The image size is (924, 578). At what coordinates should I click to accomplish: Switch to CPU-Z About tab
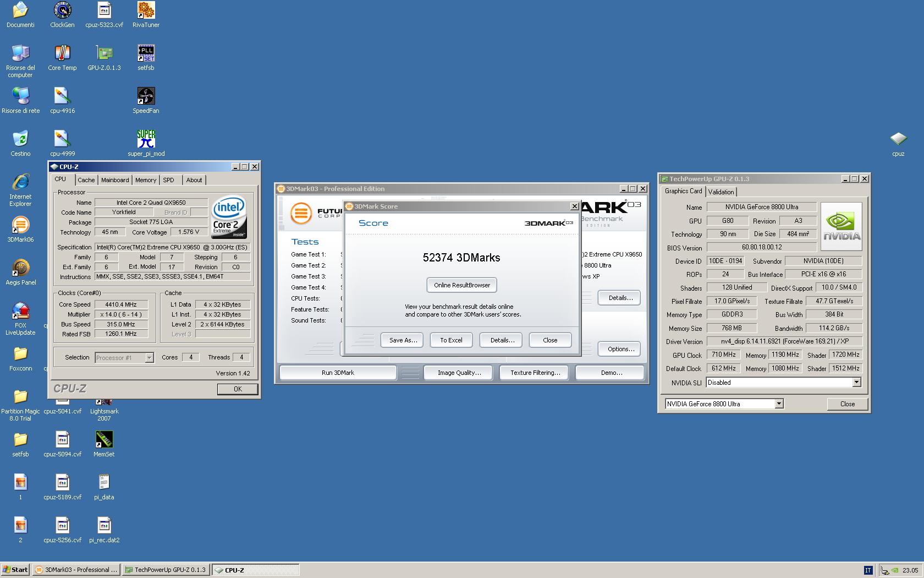pyautogui.click(x=194, y=180)
